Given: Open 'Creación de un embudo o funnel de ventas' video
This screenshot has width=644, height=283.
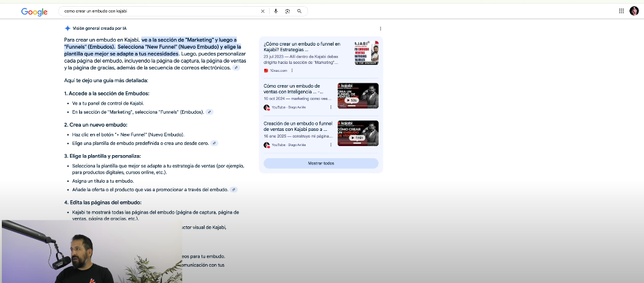Looking at the screenshot, I should pos(298,126).
